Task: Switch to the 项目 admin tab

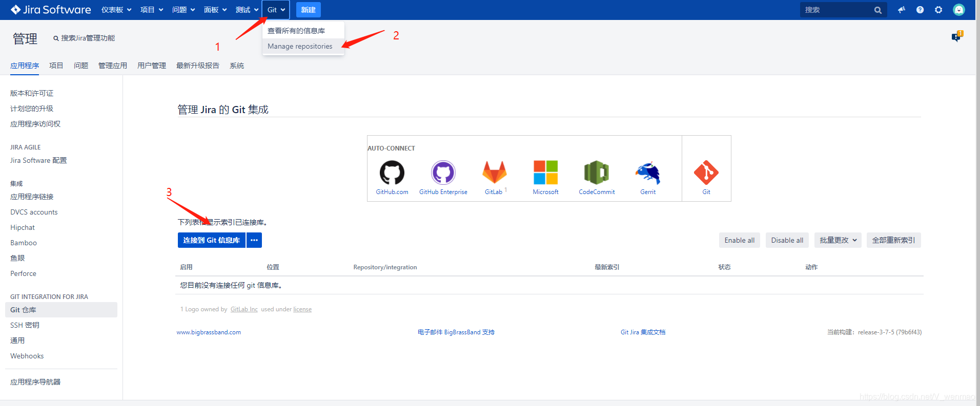Action: [56, 66]
